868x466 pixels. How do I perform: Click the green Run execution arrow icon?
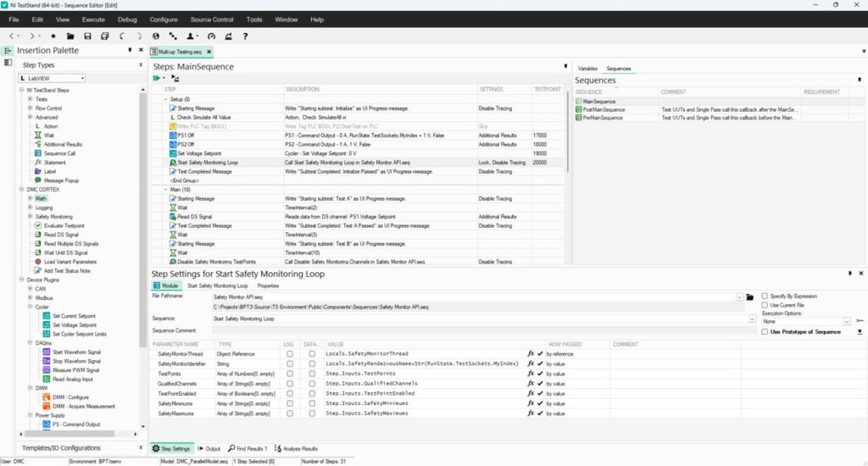pyautogui.click(x=157, y=79)
